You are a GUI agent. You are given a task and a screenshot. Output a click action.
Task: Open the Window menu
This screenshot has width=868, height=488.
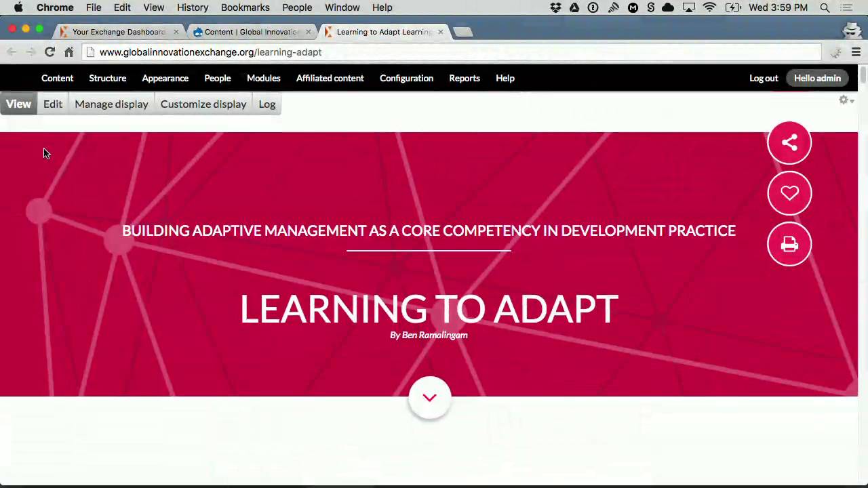[342, 7]
